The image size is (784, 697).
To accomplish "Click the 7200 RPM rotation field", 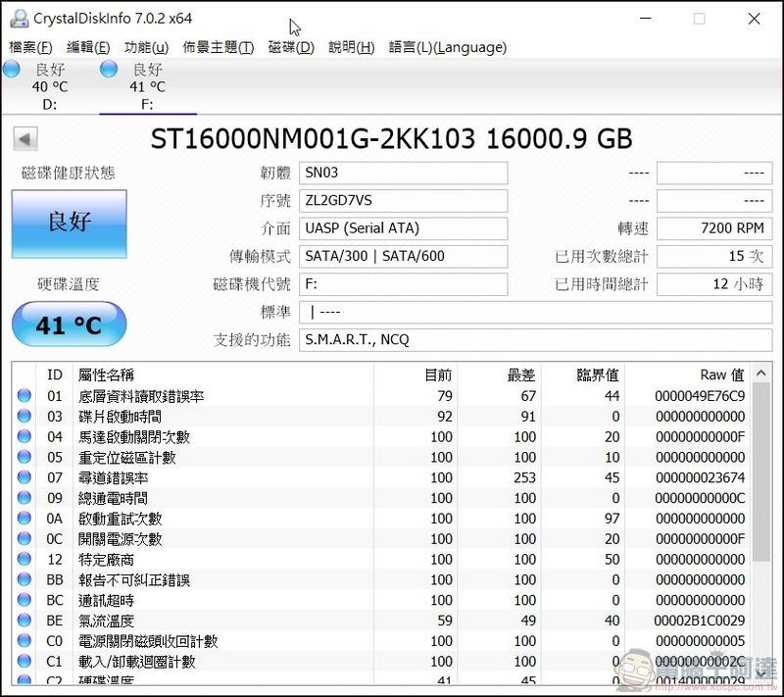I will pos(714,228).
